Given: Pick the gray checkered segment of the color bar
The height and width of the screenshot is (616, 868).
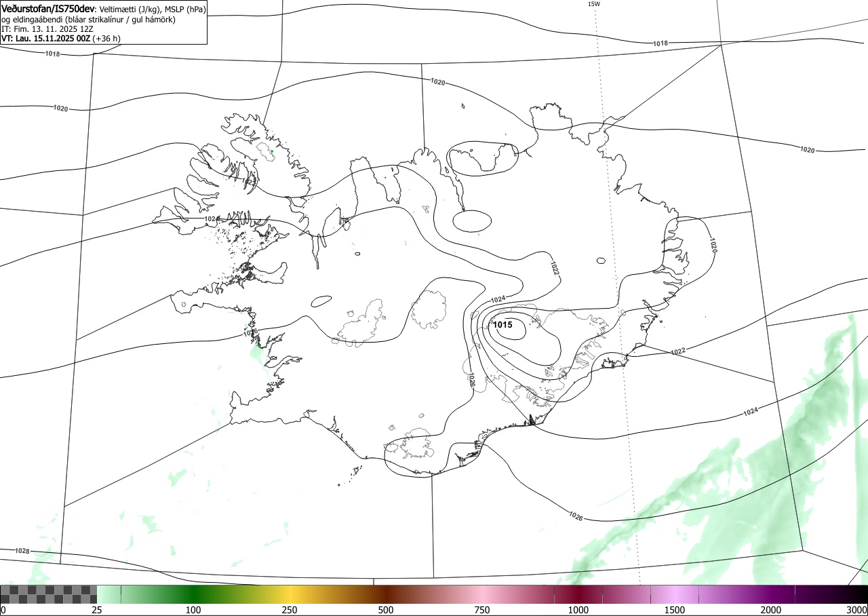Looking at the screenshot, I should [x=49, y=594].
